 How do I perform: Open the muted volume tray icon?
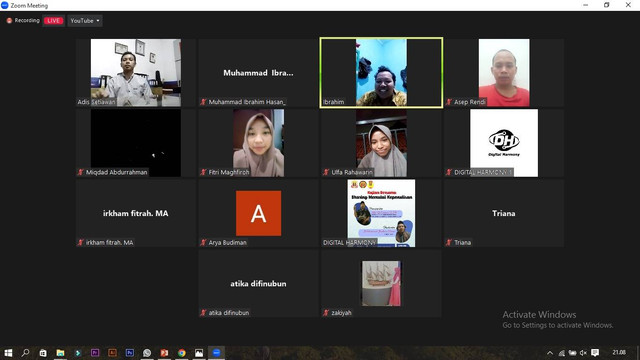[x=583, y=353]
